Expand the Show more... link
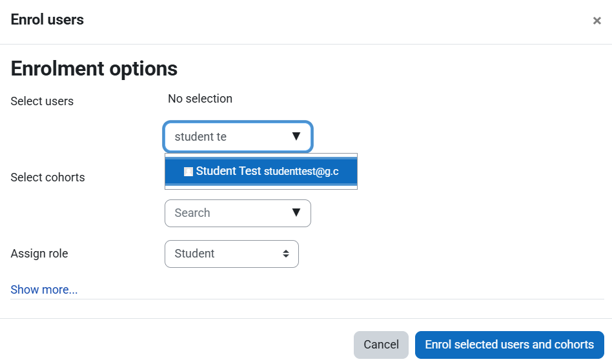The height and width of the screenshot is (364, 612). pyautogui.click(x=44, y=290)
